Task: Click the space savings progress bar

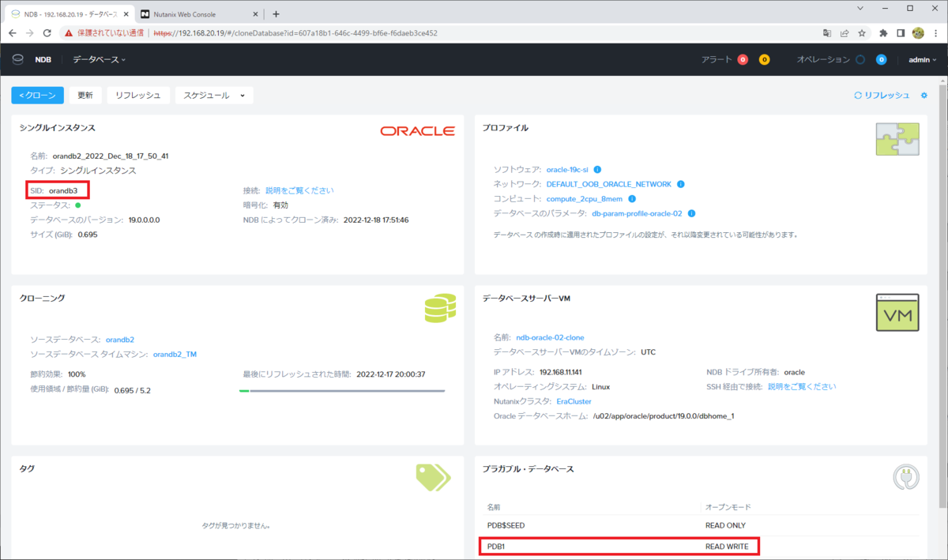Action: pos(342,390)
